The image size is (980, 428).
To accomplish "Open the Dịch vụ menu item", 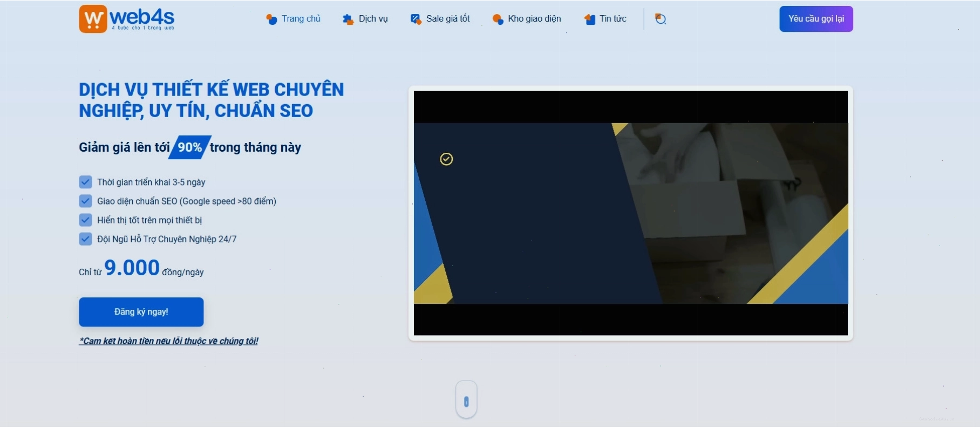I will [373, 19].
